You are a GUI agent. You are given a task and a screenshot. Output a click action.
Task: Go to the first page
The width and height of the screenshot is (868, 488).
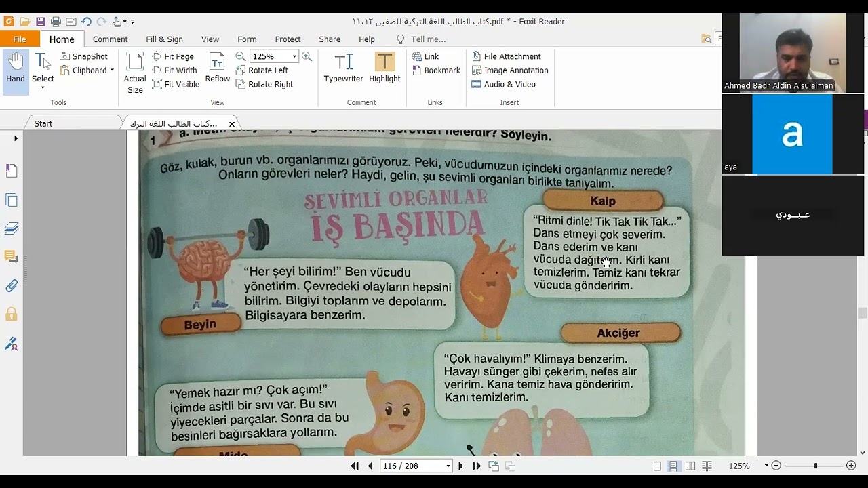[355, 466]
